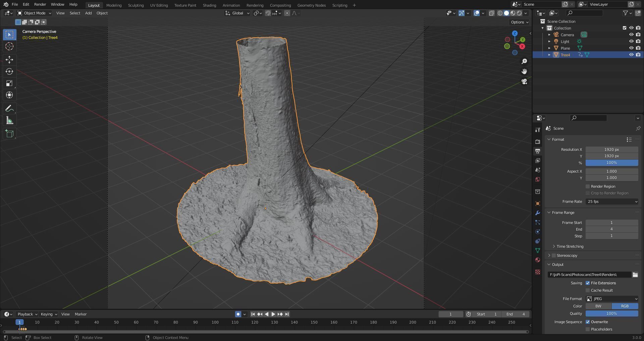Select the Measure tool
Viewport: 644px width, 341px height.
tap(9, 120)
